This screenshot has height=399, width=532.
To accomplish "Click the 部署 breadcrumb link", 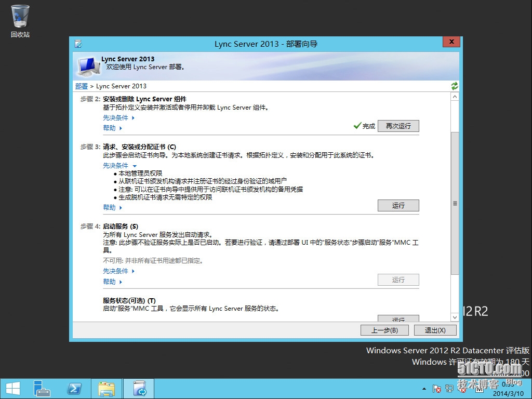I will [82, 86].
